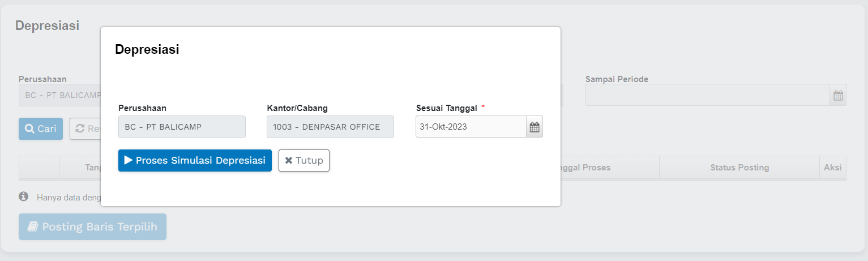Screen dimensions: 868x261
Task: Open the Sampai Periode calendar picker
Action: click(838, 95)
